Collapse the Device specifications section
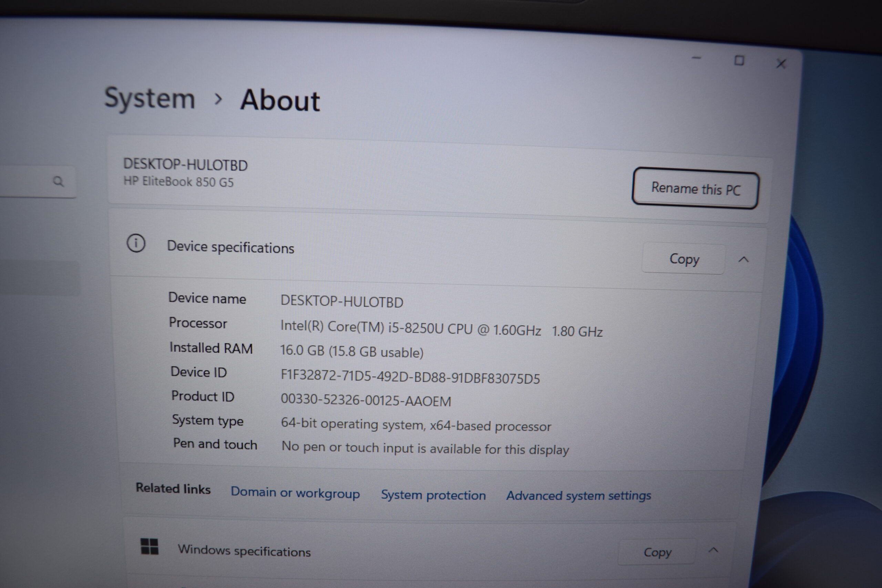The image size is (882, 588). point(743,259)
